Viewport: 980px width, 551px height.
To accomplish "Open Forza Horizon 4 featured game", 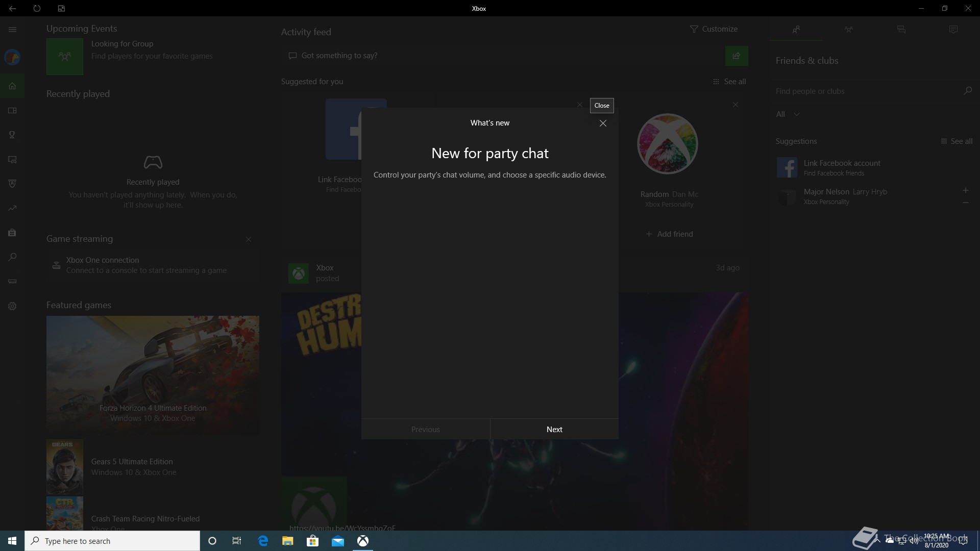I will (153, 374).
